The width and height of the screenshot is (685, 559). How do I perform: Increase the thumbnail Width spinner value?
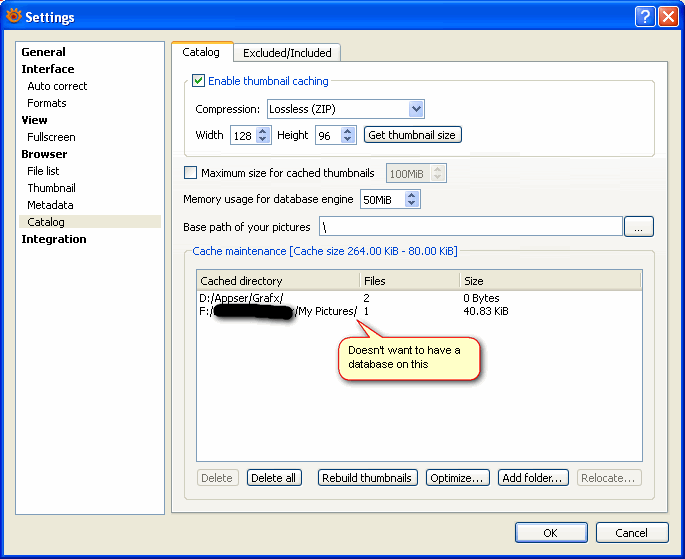(263, 130)
